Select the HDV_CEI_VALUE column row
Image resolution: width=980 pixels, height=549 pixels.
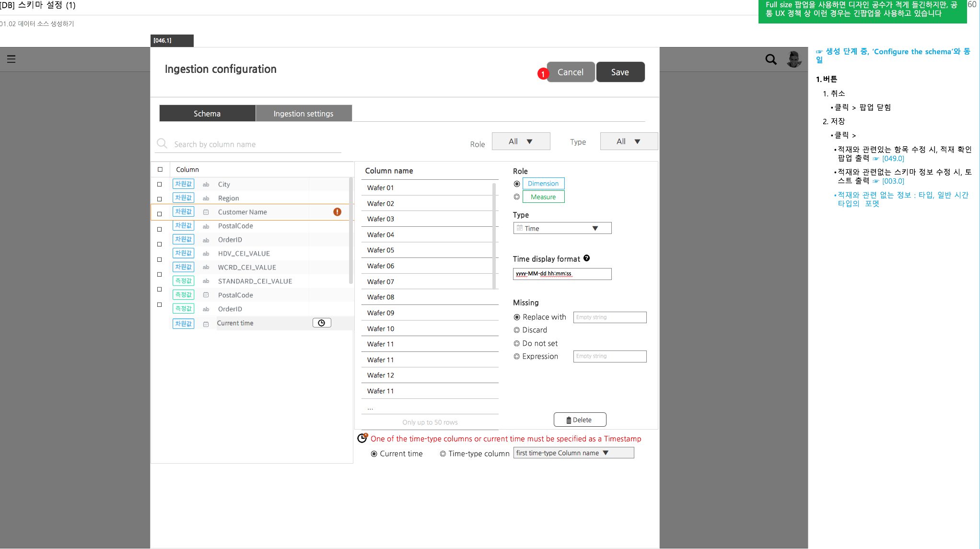coord(252,254)
